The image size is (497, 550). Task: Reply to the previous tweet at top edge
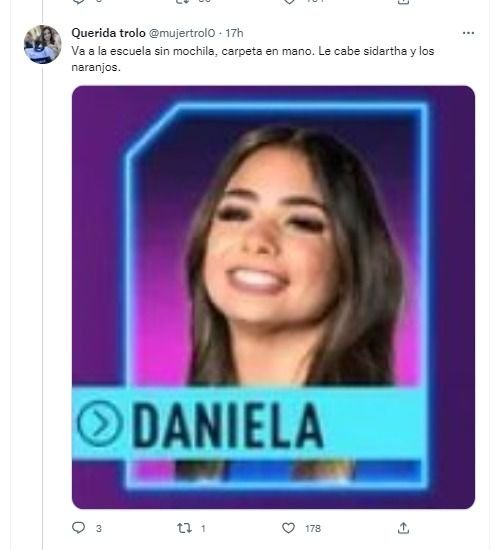pos(79,2)
